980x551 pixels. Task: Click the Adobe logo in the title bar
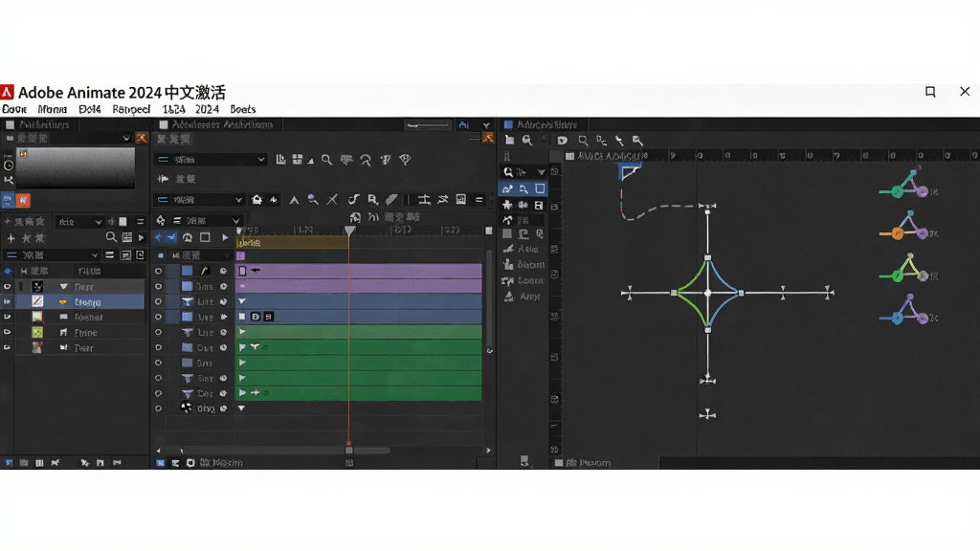(7, 93)
